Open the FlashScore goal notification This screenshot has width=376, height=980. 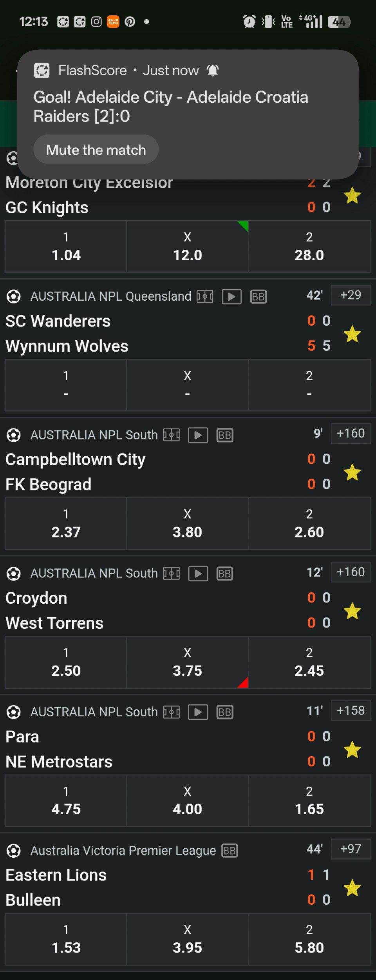(x=188, y=106)
